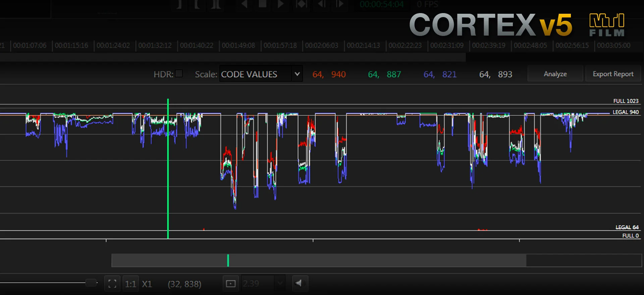Click ruler timecode 00:01:24:02
Image resolution: width=644 pixels, height=295 pixels.
click(x=113, y=45)
